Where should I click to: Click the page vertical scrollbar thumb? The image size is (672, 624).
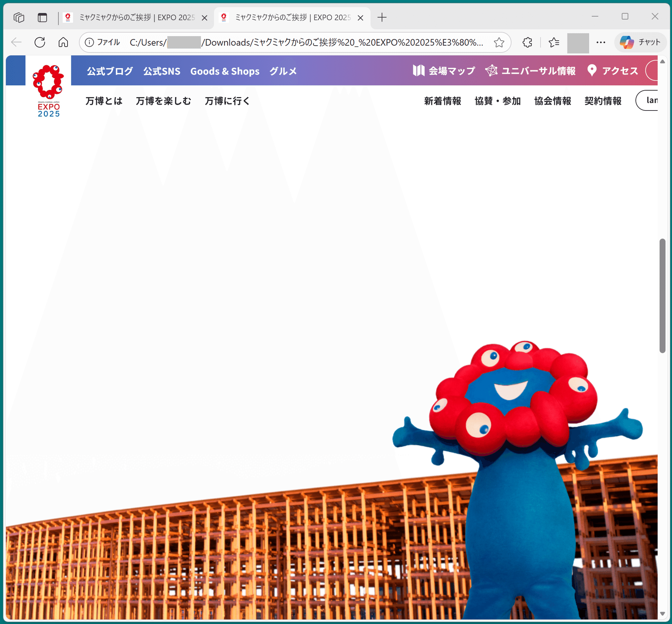click(x=662, y=296)
